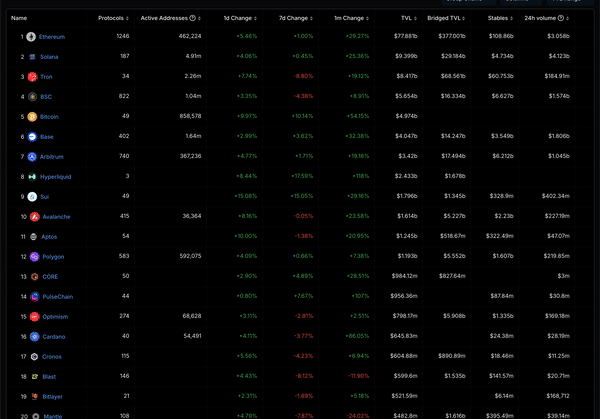Viewport: 600px width, 419px height.
Task: Open the Tron chain link
Action: (46, 77)
